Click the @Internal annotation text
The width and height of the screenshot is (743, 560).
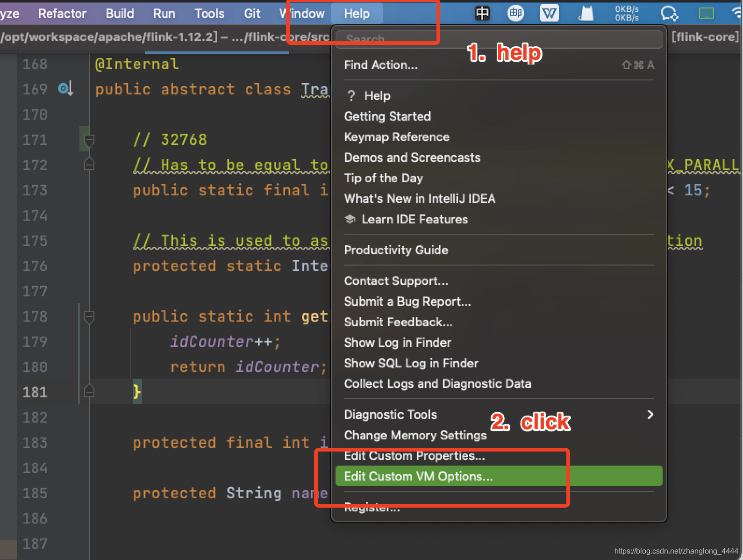pos(137,64)
